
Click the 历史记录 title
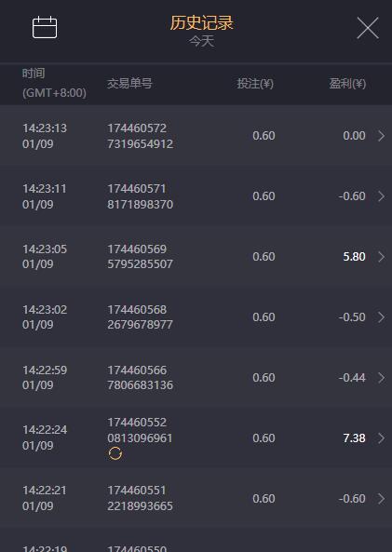point(201,23)
